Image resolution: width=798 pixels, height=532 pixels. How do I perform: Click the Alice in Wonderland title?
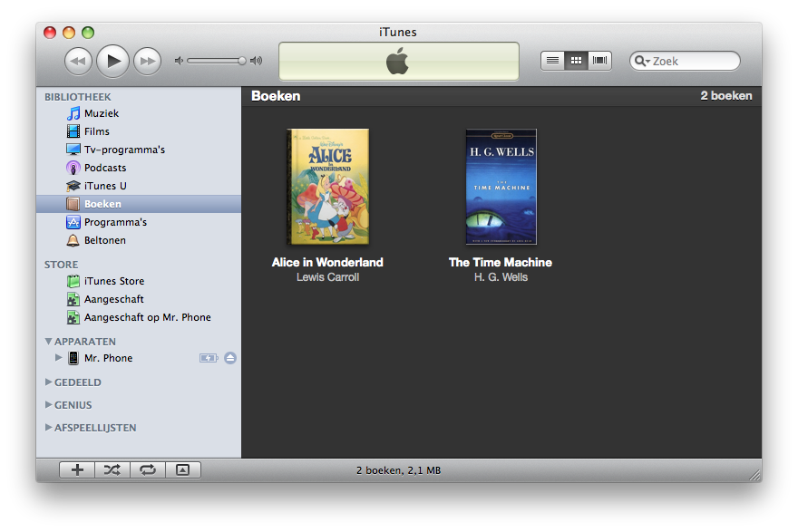327,263
